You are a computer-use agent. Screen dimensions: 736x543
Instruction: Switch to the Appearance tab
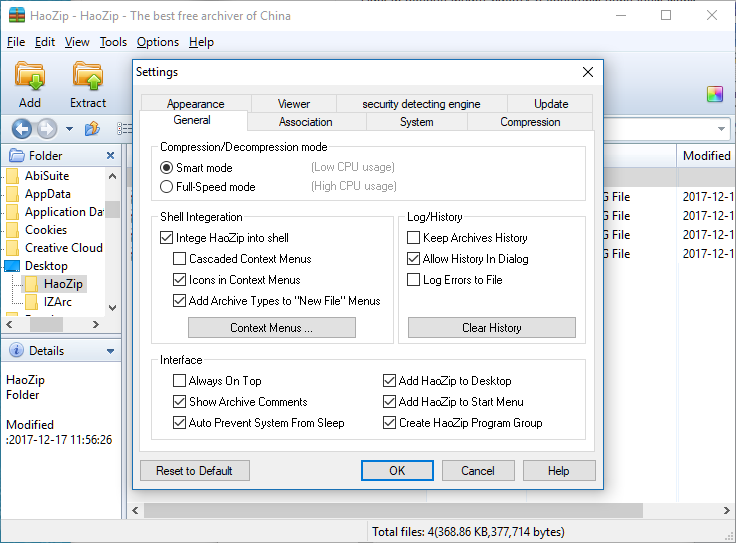click(195, 104)
